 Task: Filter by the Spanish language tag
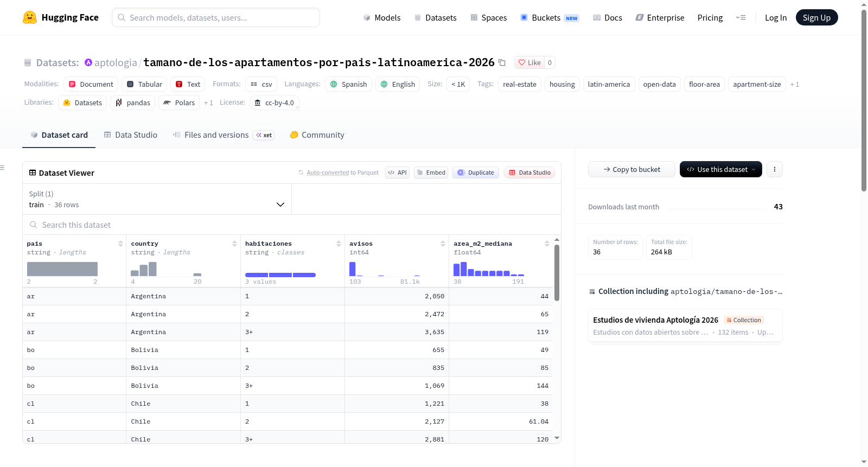(349, 85)
